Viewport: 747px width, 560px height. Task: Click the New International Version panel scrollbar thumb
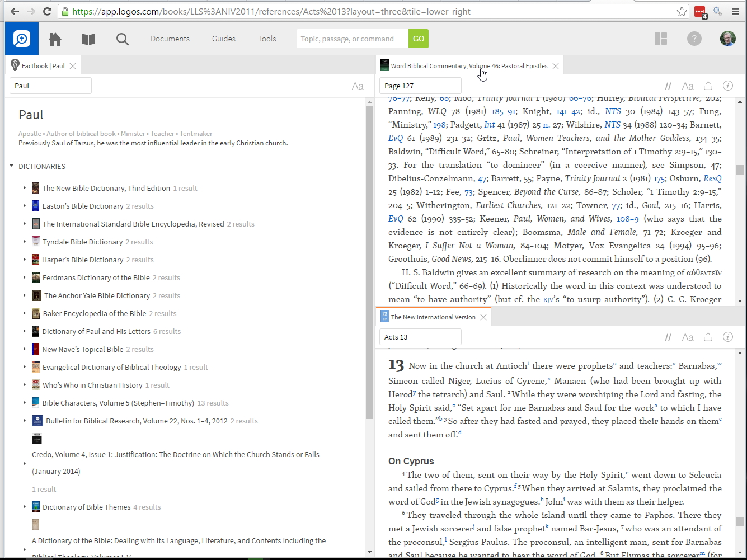[740, 521]
